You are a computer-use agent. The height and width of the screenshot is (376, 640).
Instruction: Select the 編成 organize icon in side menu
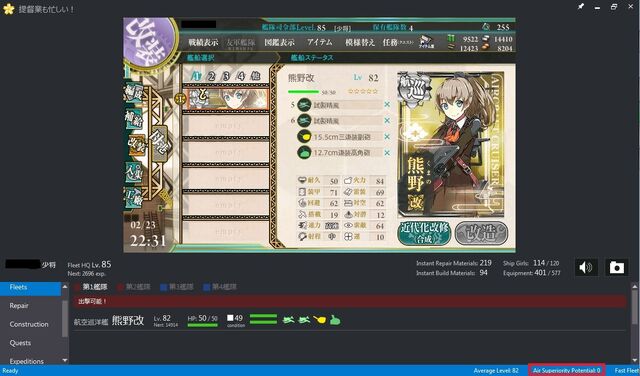[x=133, y=92]
